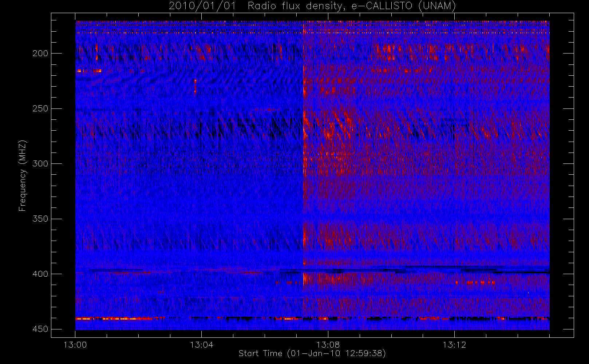Image resolution: width=589 pixels, height=364 pixels.
Task: Click the orange dashes near 408 MHz at 13:12
Action: pos(475,283)
